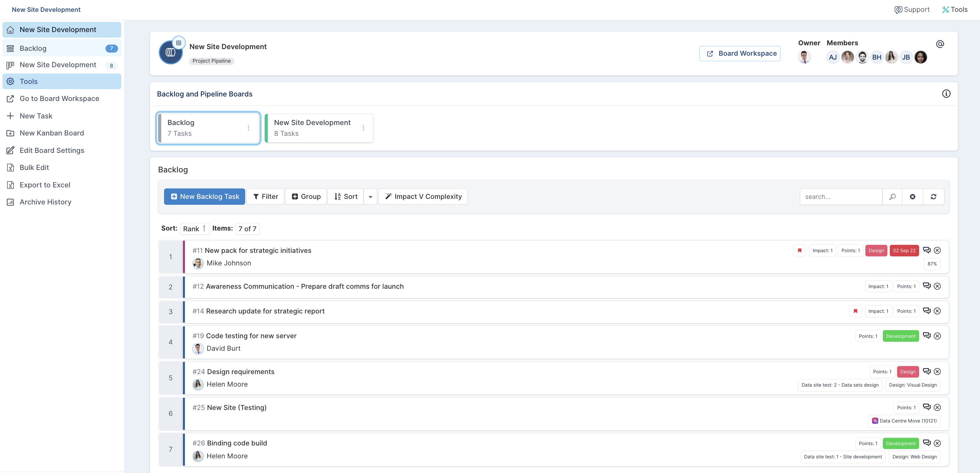
Task: Click the Group button
Action: (306, 197)
